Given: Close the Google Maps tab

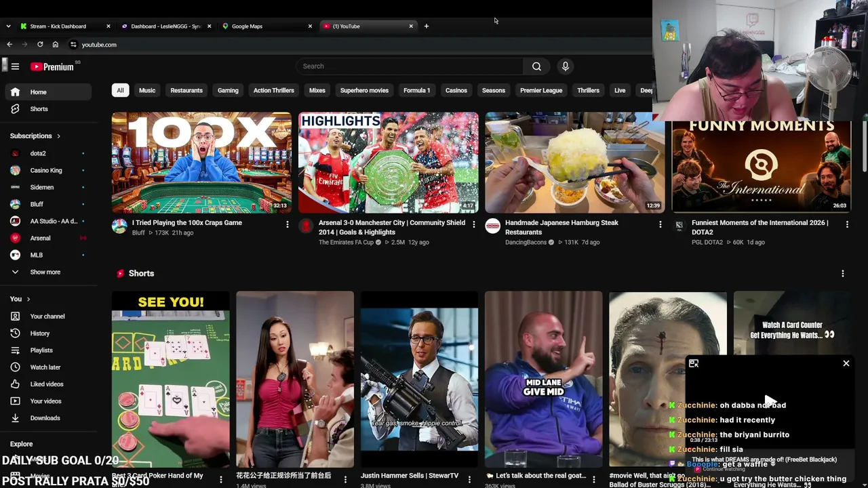Looking at the screenshot, I should click(310, 26).
